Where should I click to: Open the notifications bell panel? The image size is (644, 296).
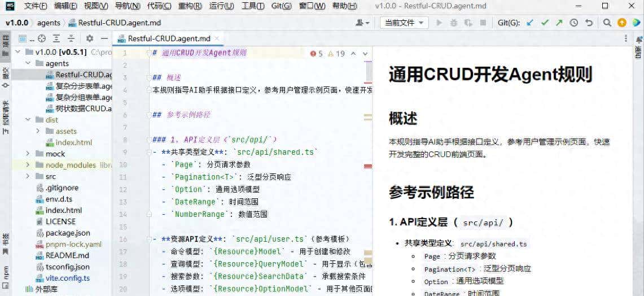point(639,39)
